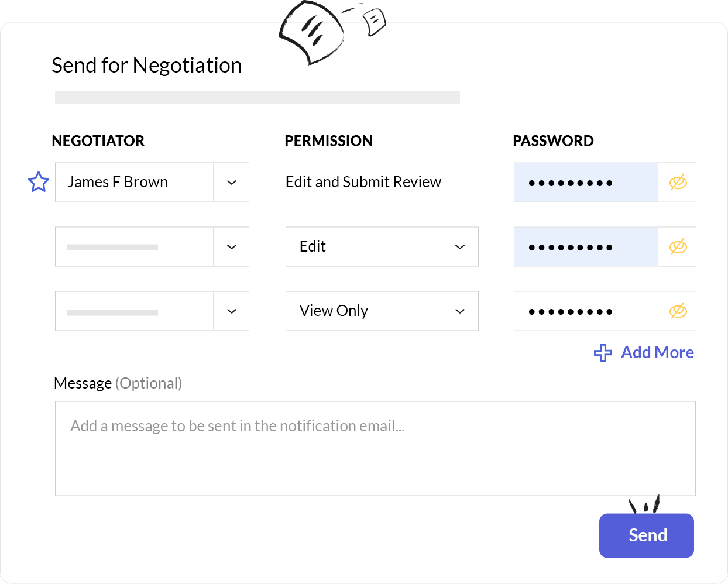
Task: Focus the second row password field
Action: (x=586, y=247)
